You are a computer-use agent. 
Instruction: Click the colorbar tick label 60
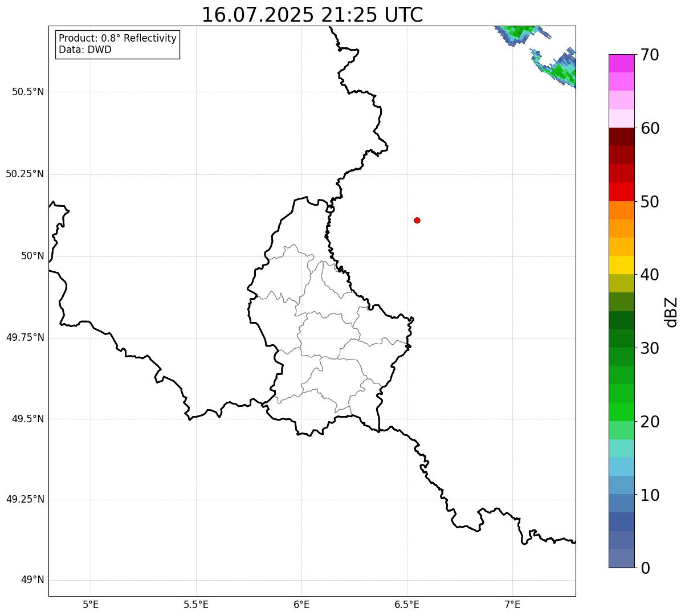[x=650, y=128]
